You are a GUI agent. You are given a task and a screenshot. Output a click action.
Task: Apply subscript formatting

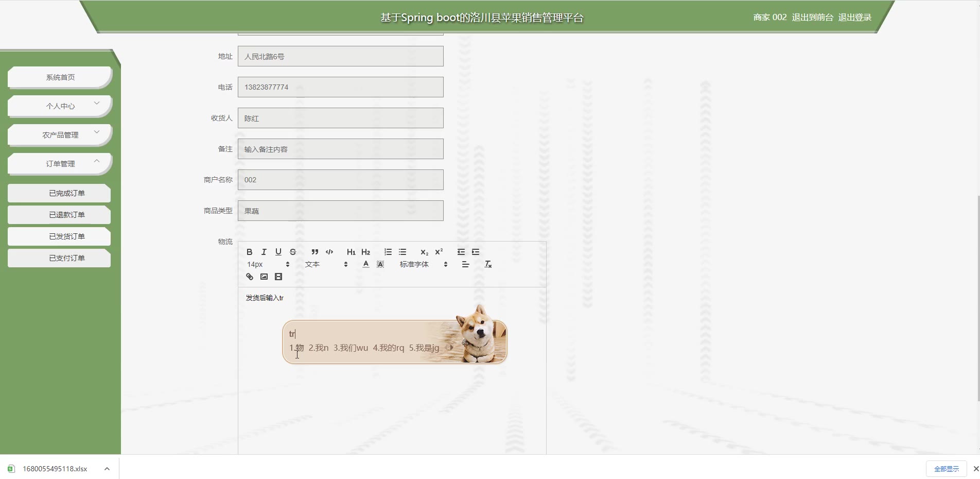point(424,252)
